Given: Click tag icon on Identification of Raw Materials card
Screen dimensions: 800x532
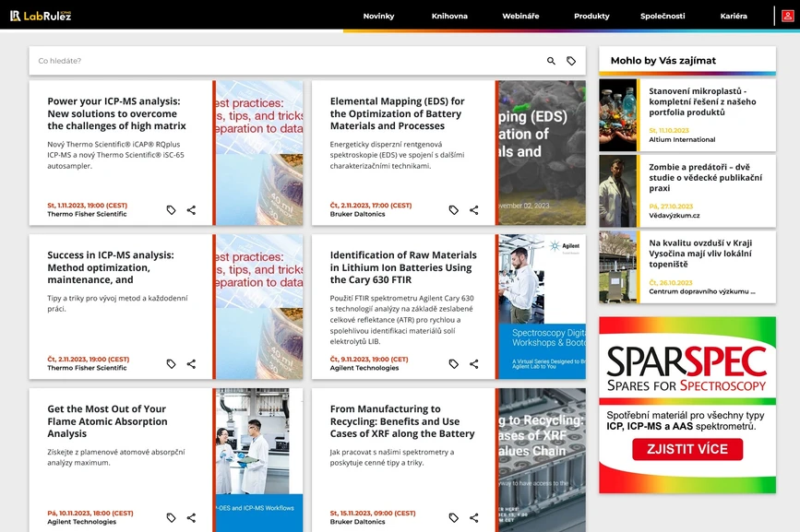Looking at the screenshot, I should (454, 364).
